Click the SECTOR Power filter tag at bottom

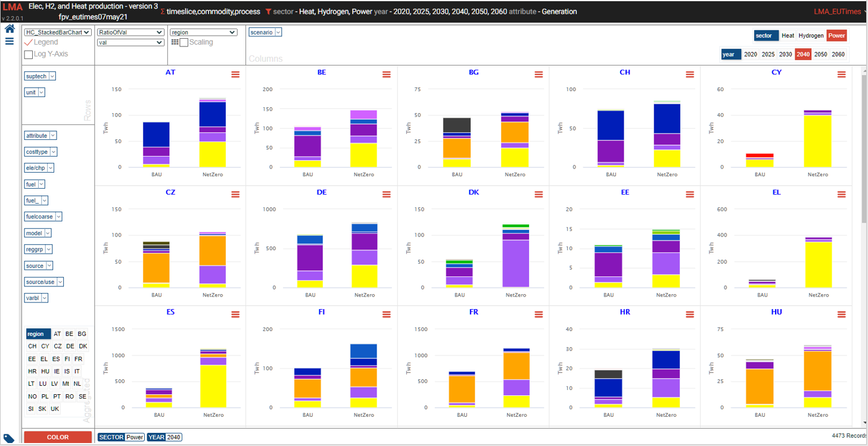pos(122,437)
